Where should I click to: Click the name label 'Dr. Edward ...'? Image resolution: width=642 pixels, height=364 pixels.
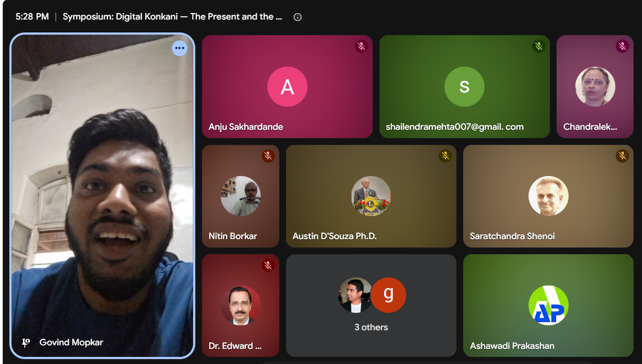point(235,346)
